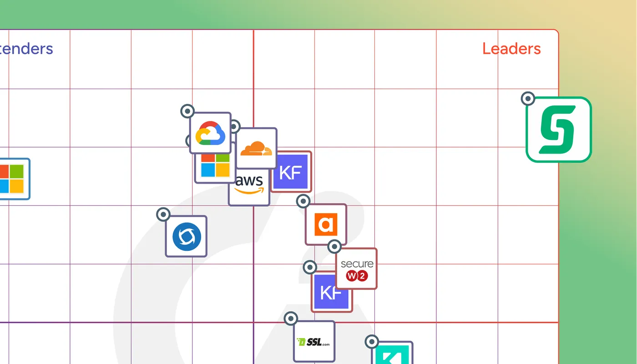637x364 pixels.
Task: Click the orange "a" logo tile
Action: (x=326, y=224)
